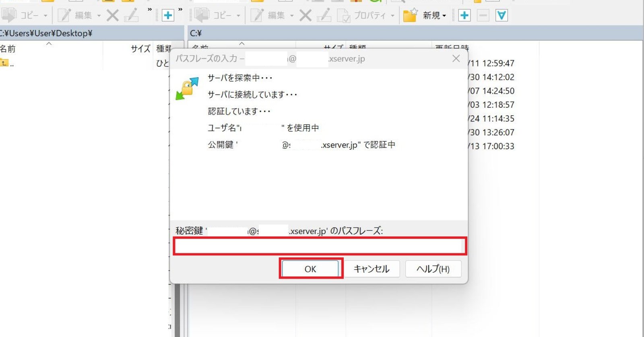Screen dimensions: 644x337
Task: Click the 'サーバを探索中' status line
Action: (240, 78)
